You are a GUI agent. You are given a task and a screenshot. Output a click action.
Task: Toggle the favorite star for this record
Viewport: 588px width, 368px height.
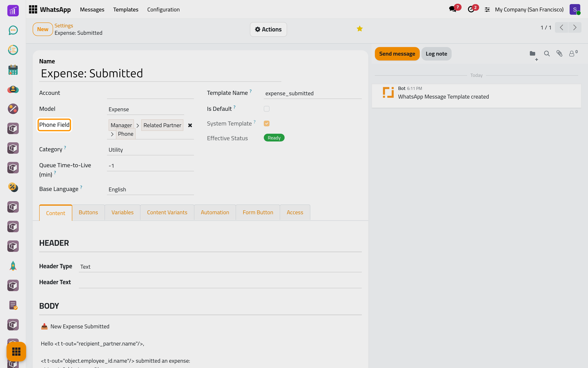(x=360, y=29)
